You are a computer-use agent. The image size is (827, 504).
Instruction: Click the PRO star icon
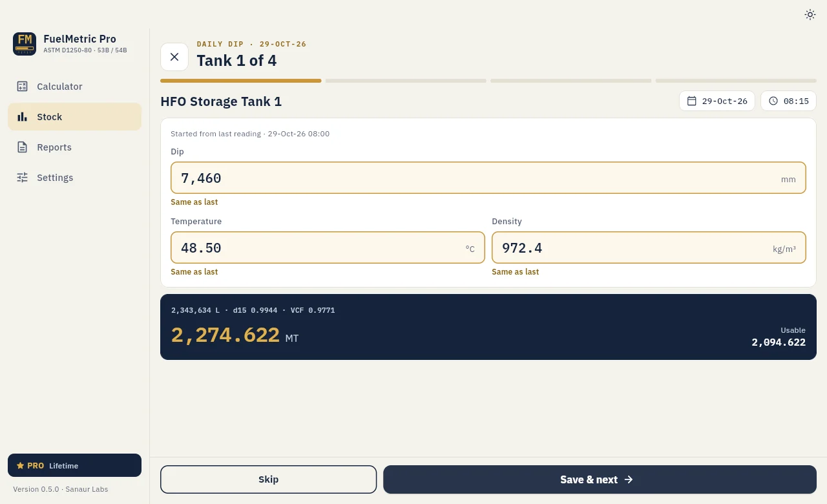tap(20, 465)
